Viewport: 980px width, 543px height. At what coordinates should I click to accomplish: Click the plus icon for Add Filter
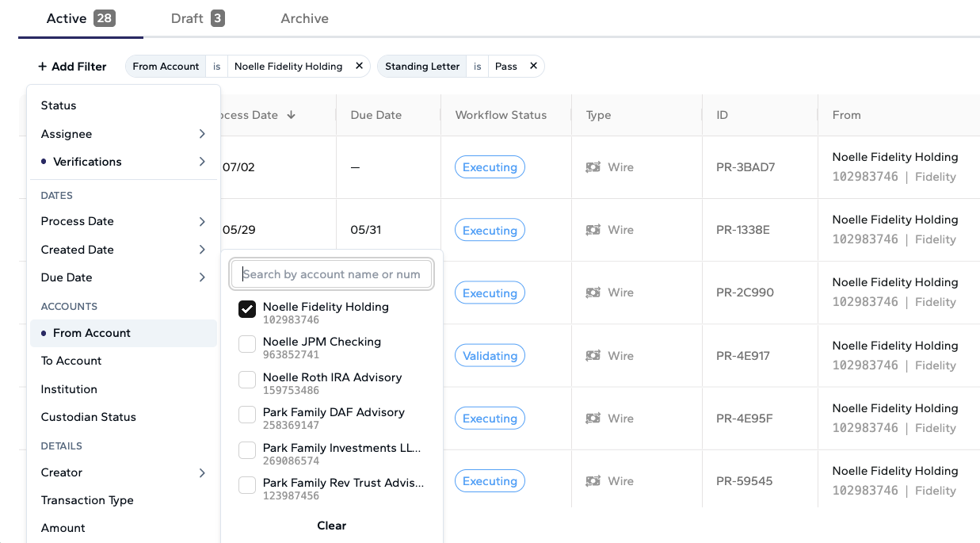tap(43, 67)
